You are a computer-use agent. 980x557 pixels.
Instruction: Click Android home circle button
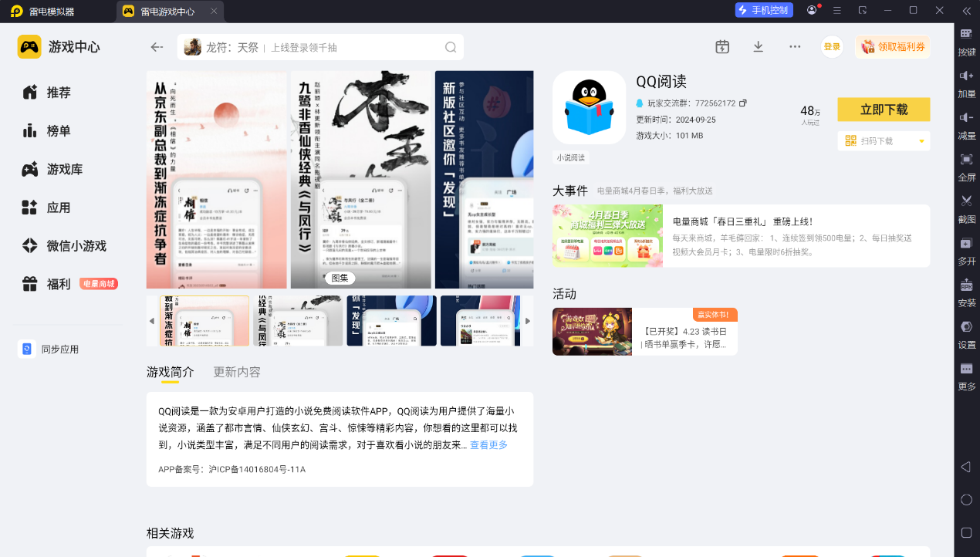click(966, 500)
